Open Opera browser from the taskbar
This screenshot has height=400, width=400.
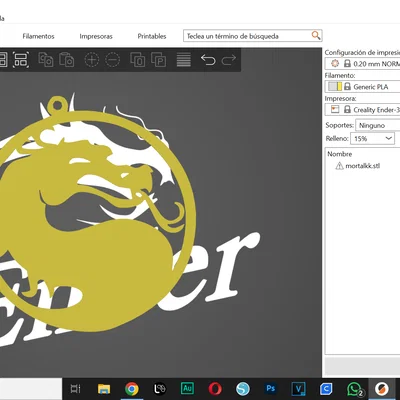click(215, 389)
